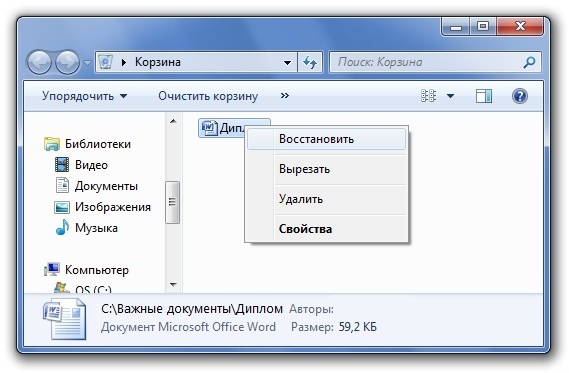This screenshot has height=373, width=569.
Task: Click Очистить корзину button
Action: 208,96
